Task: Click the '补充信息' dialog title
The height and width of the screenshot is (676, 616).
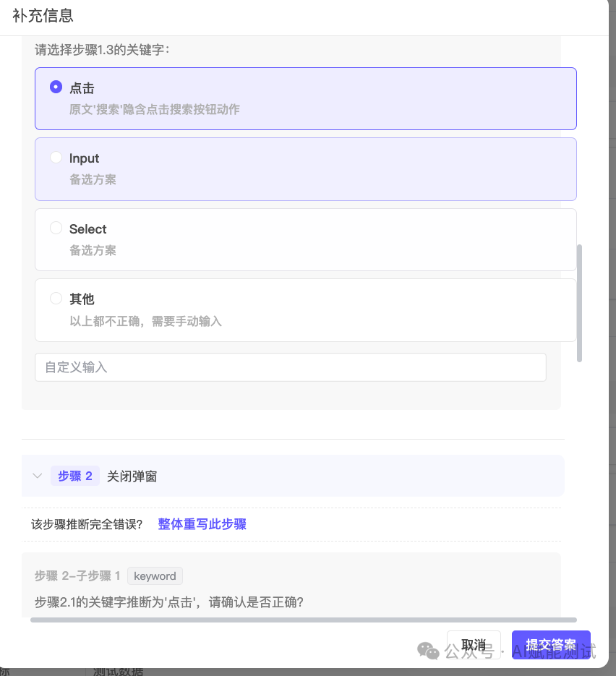Action: tap(43, 16)
